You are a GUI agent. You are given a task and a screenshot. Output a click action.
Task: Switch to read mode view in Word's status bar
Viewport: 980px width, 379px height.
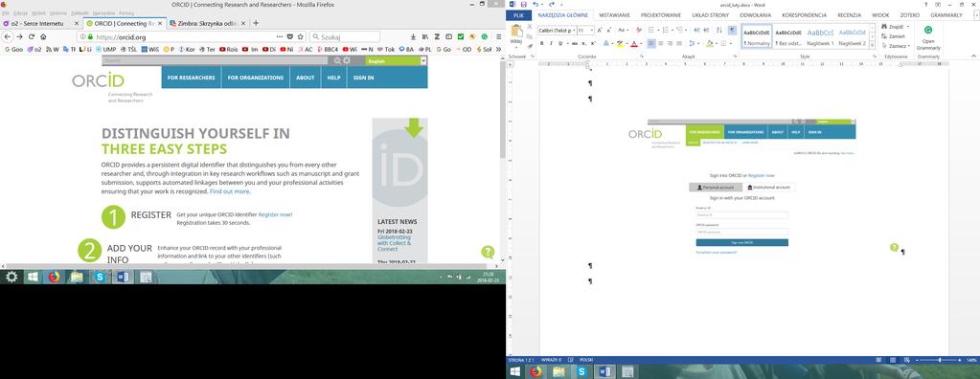878,360
